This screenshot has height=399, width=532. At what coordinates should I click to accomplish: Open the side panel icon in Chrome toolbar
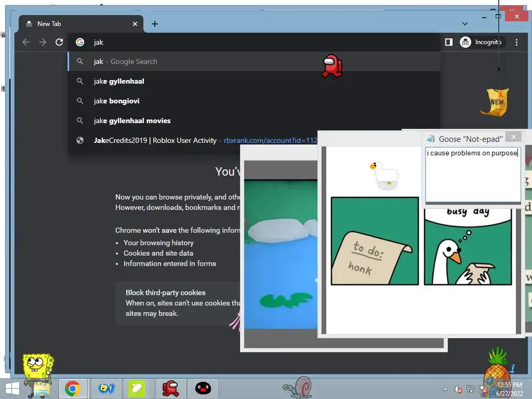(448, 42)
